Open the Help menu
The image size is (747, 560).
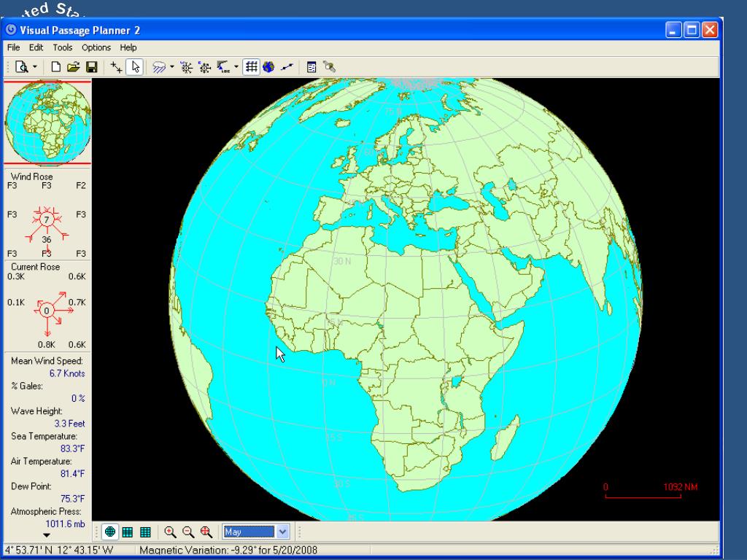tap(128, 47)
